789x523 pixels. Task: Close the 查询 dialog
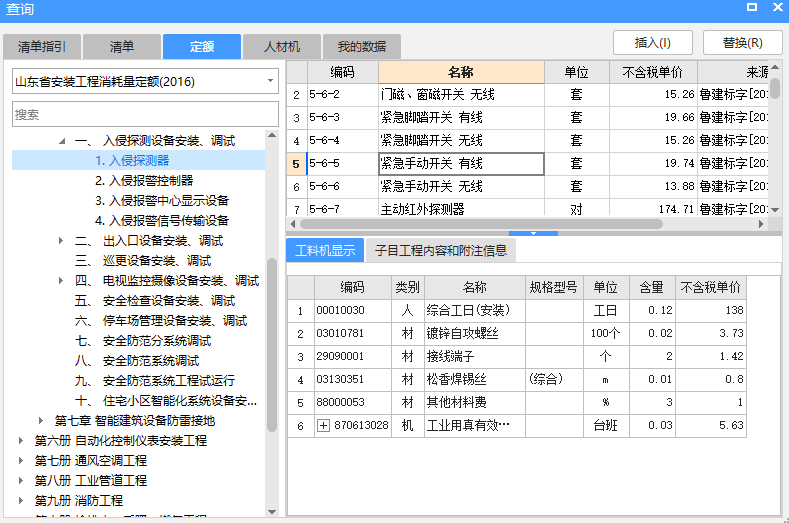pos(777,7)
